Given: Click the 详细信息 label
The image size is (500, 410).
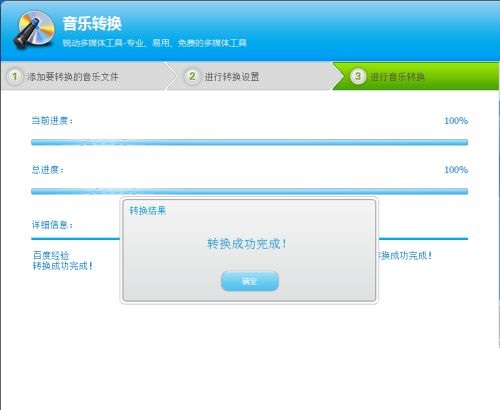Looking at the screenshot, I should 52,225.
